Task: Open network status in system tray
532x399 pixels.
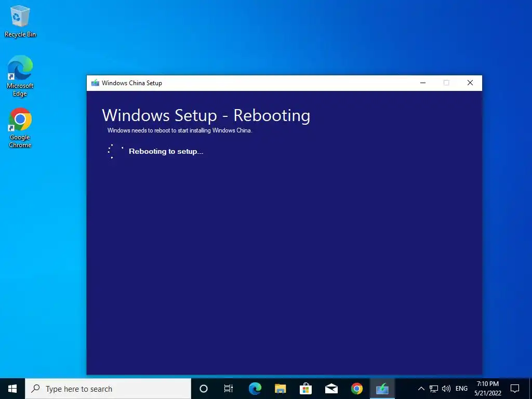Action: [x=434, y=389]
